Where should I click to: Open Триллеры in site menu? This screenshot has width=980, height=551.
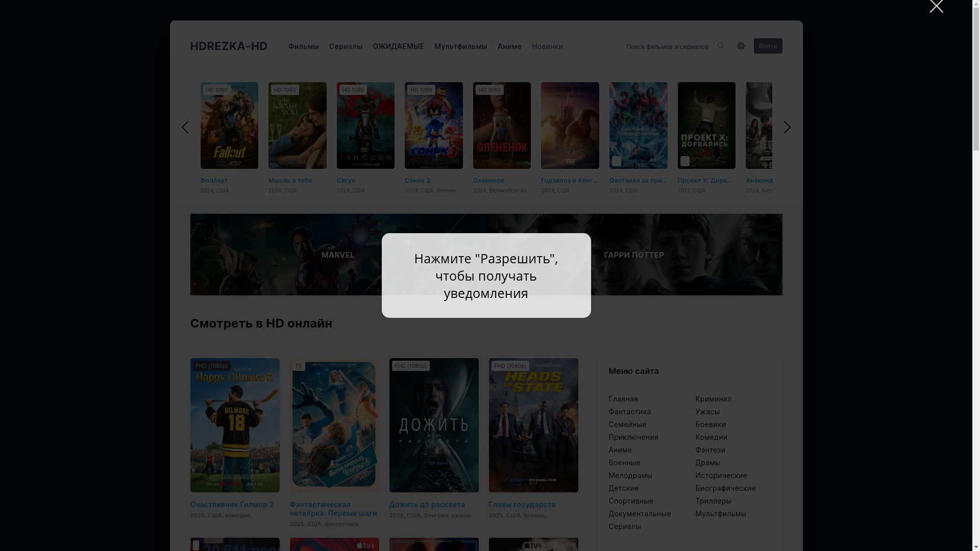[713, 501]
